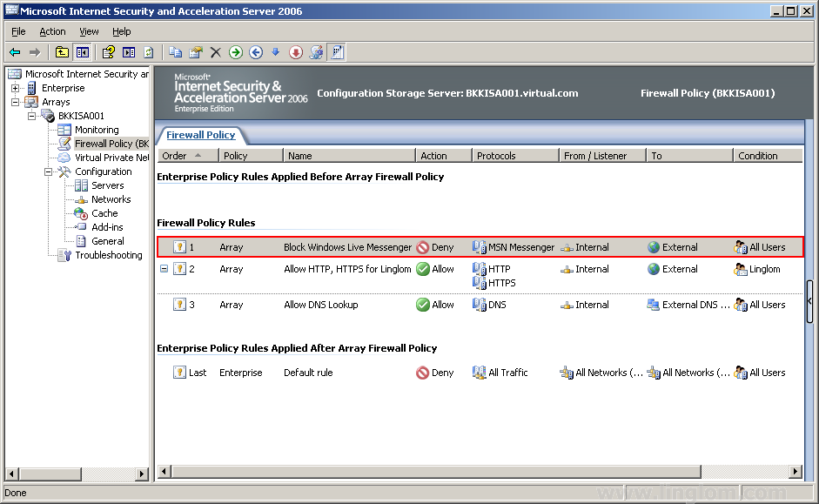
Task: Click the Name column header
Action: coord(349,156)
